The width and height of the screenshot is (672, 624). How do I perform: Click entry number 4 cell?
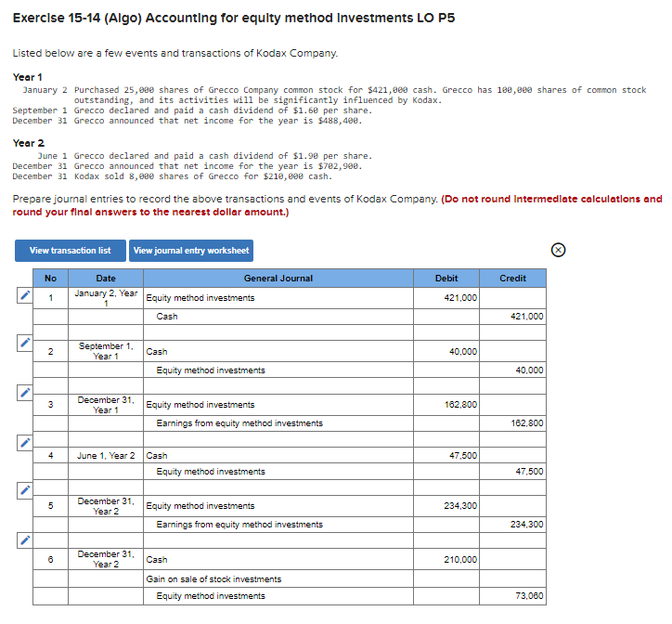pyautogui.click(x=50, y=455)
